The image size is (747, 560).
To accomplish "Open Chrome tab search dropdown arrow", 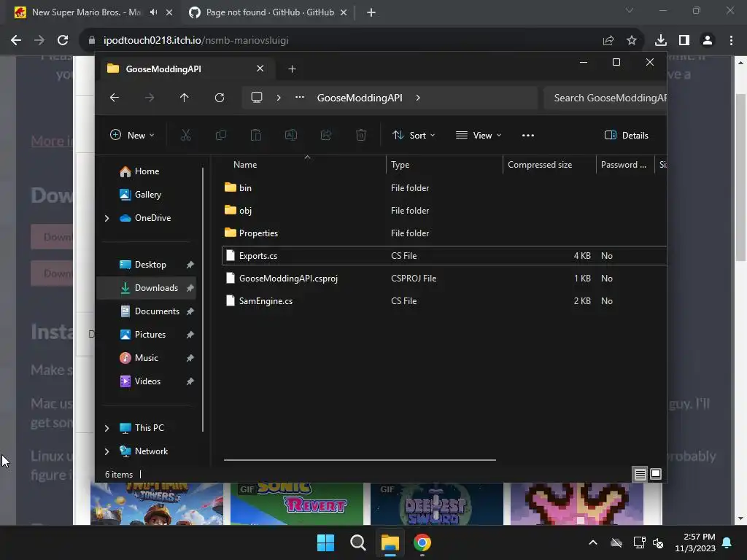I will point(630,10).
